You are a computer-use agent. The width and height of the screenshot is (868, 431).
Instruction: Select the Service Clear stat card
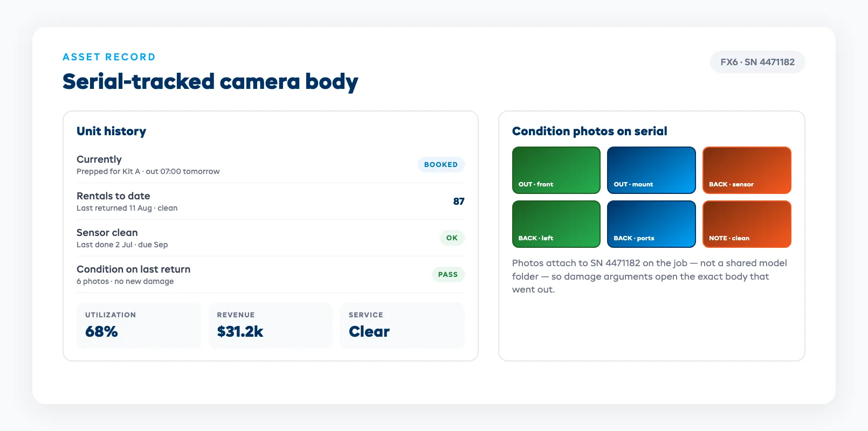[x=402, y=325]
